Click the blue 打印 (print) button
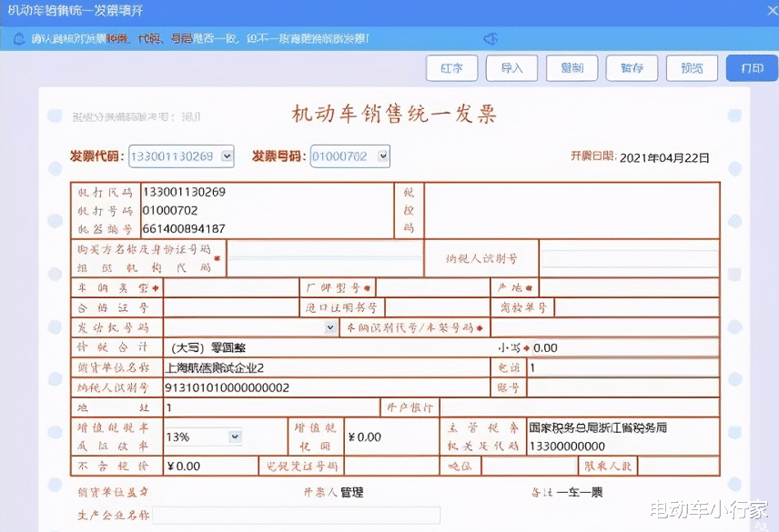This screenshot has width=779, height=532. pos(752,68)
